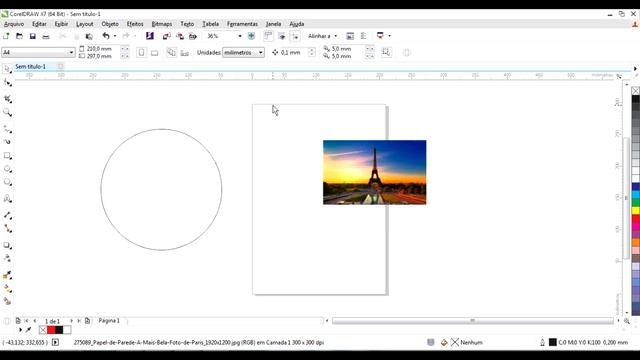Create a new document with New icon
The width and height of the screenshot is (640, 360).
tap(6, 36)
